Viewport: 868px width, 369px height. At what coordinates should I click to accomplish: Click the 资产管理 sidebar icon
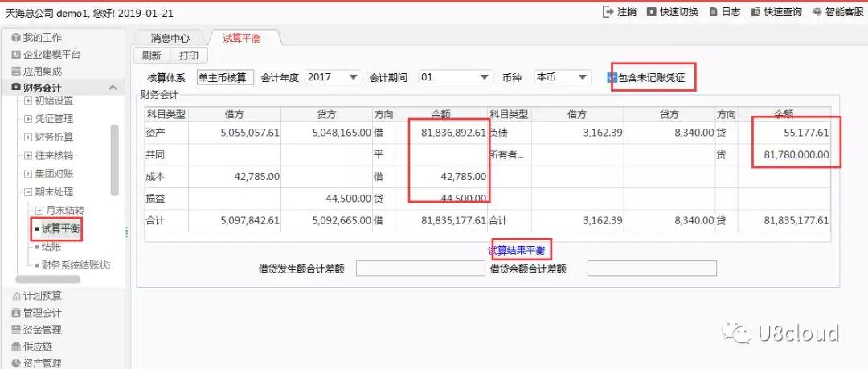click(x=16, y=363)
